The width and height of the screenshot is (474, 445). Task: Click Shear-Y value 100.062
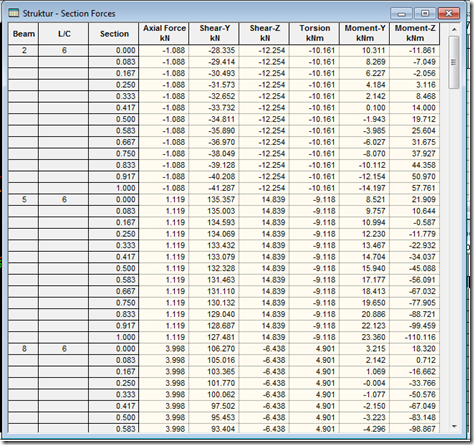click(214, 395)
